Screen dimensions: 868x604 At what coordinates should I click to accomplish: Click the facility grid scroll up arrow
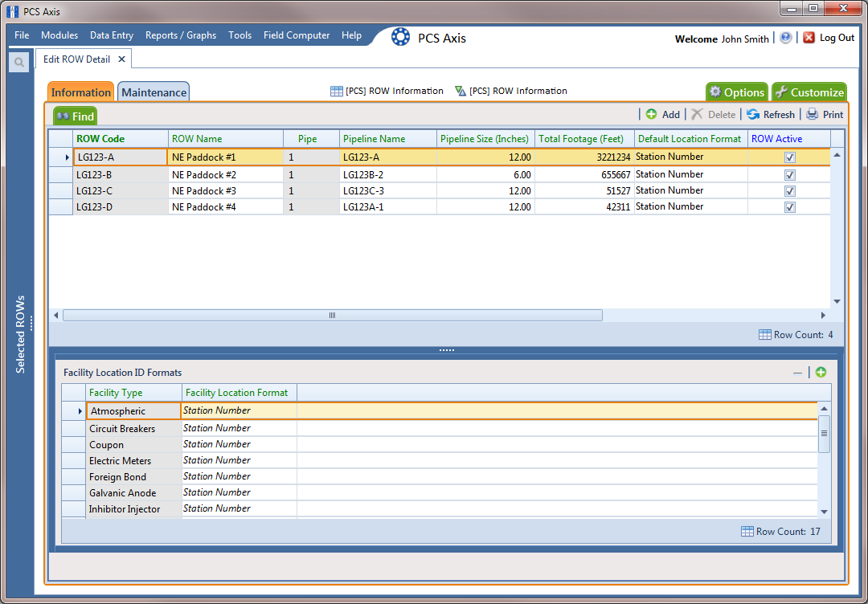(824, 409)
